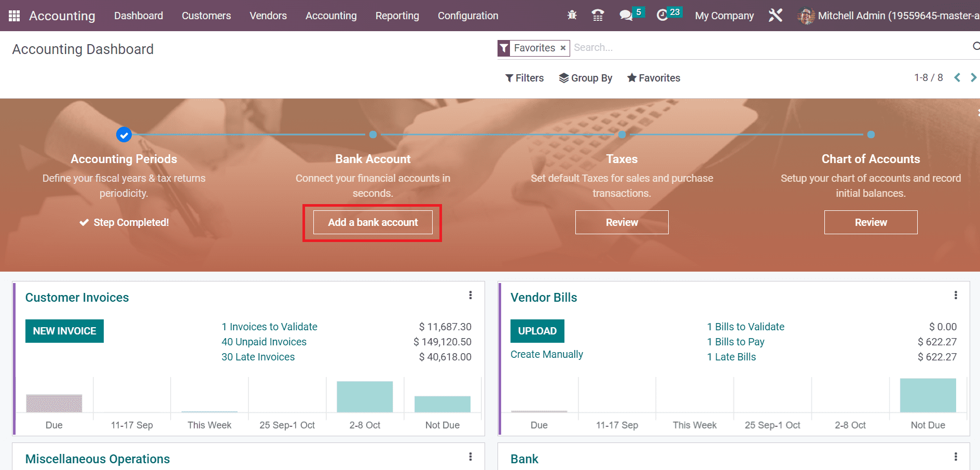Click the Search input field
Image resolution: width=980 pixels, height=470 pixels.
[768, 48]
